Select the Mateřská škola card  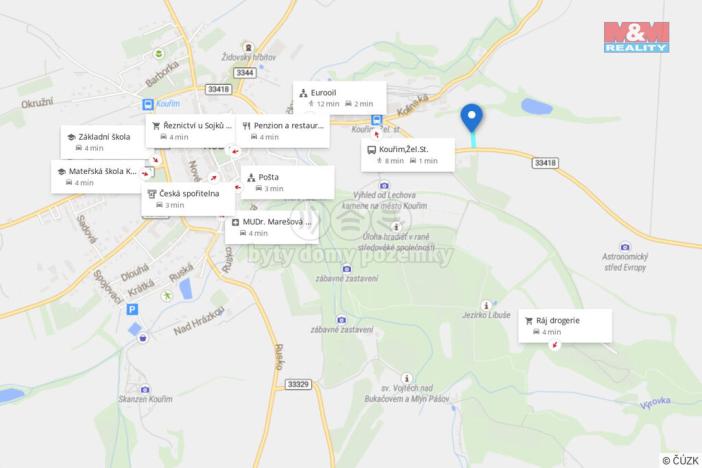[98, 176]
